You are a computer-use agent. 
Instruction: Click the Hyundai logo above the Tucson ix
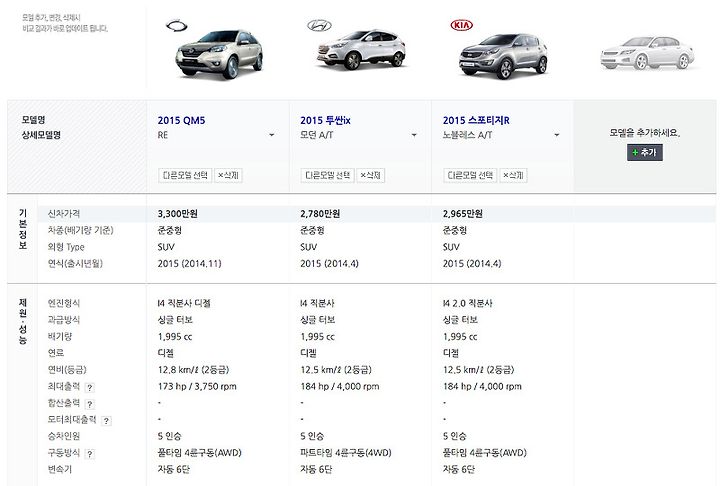tap(319, 25)
